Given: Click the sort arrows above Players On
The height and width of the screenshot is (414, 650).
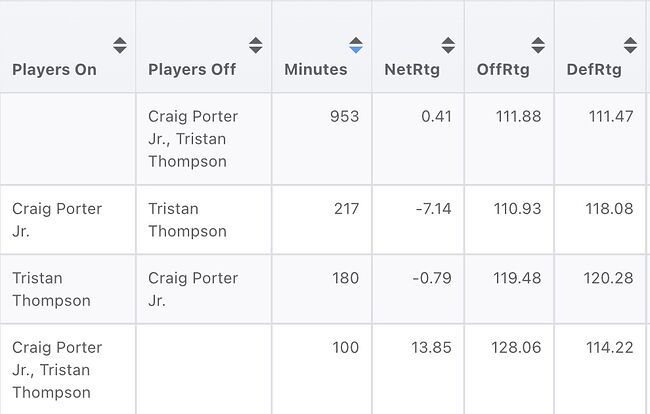Looking at the screenshot, I should click(x=119, y=46).
